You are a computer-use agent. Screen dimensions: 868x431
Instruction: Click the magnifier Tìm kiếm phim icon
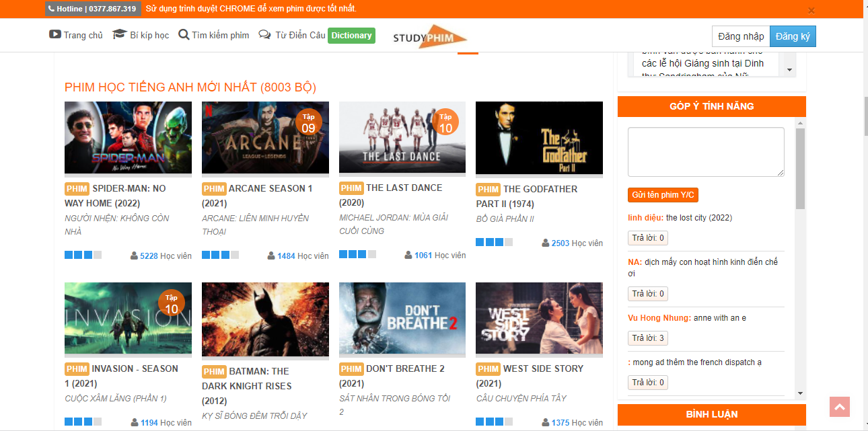coord(184,35)
